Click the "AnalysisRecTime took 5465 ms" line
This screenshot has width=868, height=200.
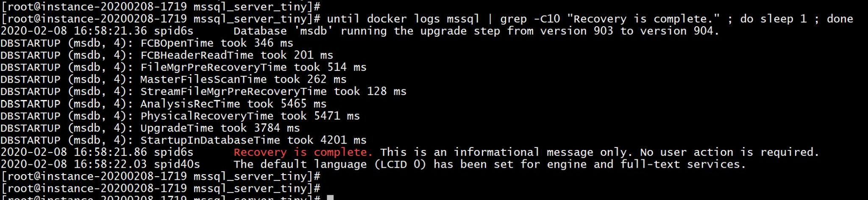coord(233,104)
